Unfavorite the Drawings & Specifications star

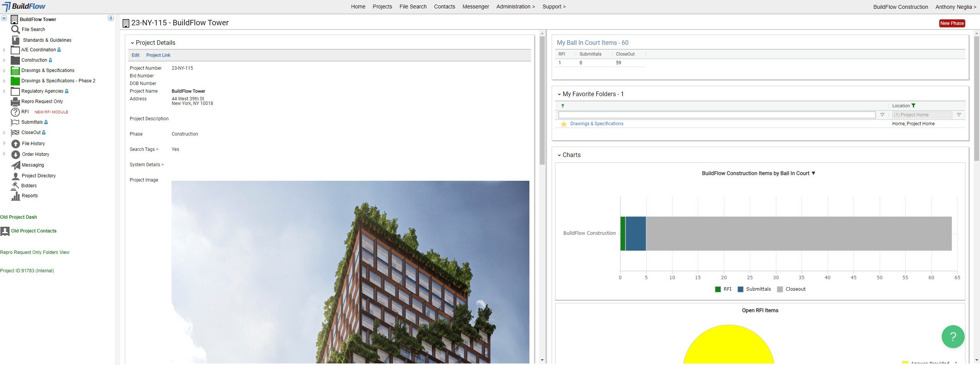[563, 124]
